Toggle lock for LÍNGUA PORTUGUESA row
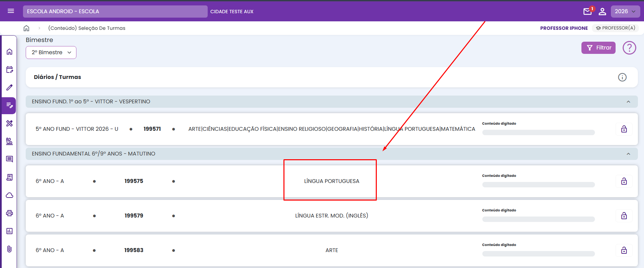The image size is (644, 268). [x=624, y=181]
